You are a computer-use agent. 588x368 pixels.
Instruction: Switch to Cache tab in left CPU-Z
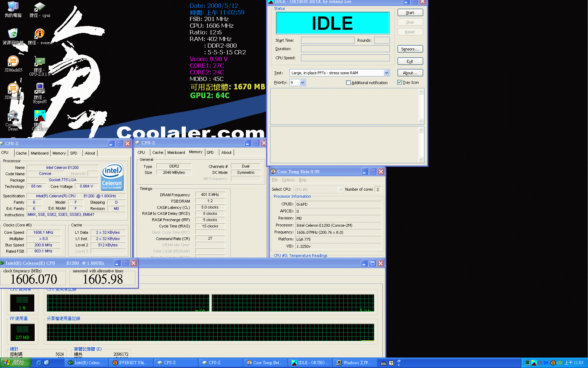pos(21,153)
